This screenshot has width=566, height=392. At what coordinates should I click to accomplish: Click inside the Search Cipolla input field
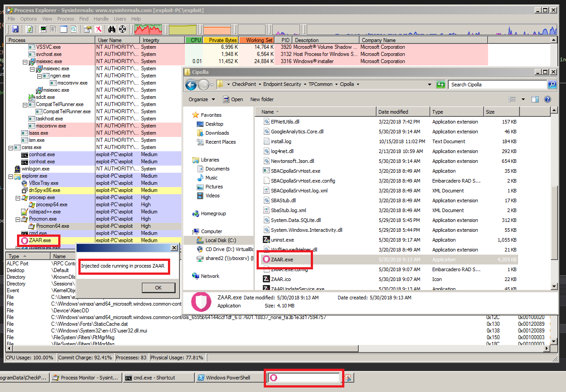click(x=498, y=84)
